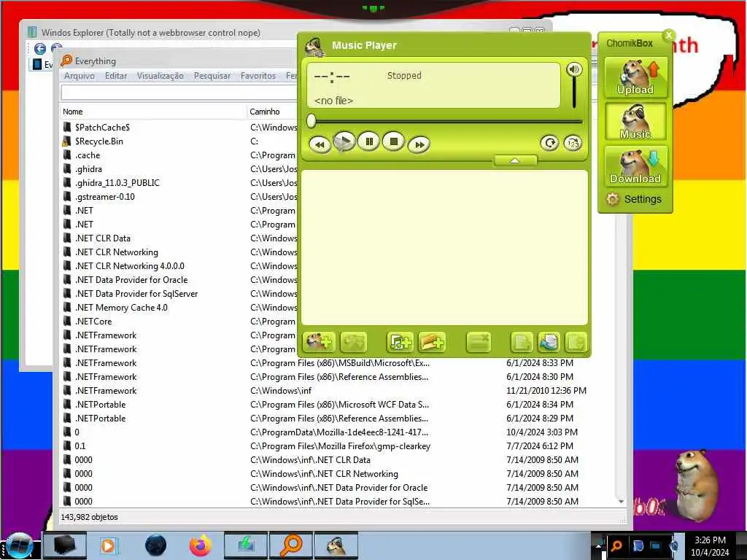Viewport: 747px width, 560px height.
Task: Click the Everything magnifier taskbar button
Action: coord(290,545)
